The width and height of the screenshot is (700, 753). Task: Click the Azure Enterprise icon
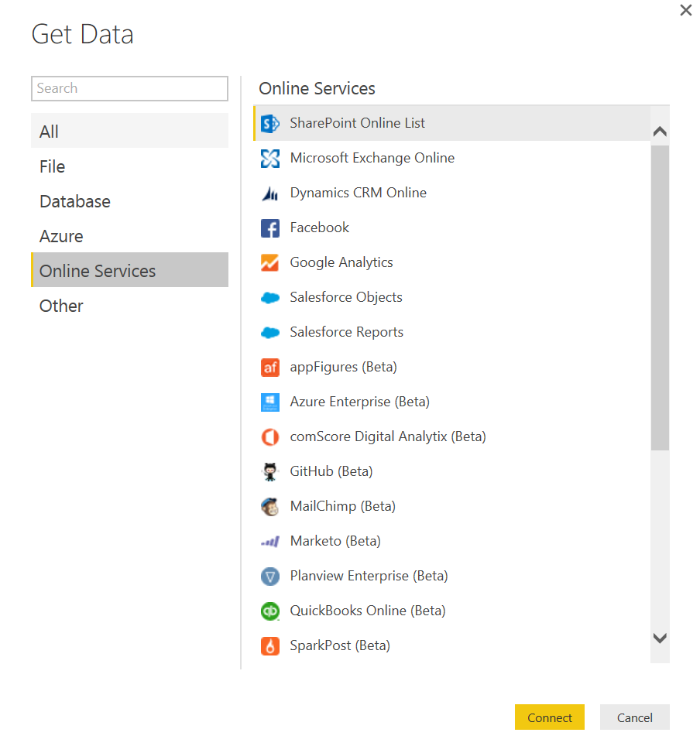click(270, 402)
